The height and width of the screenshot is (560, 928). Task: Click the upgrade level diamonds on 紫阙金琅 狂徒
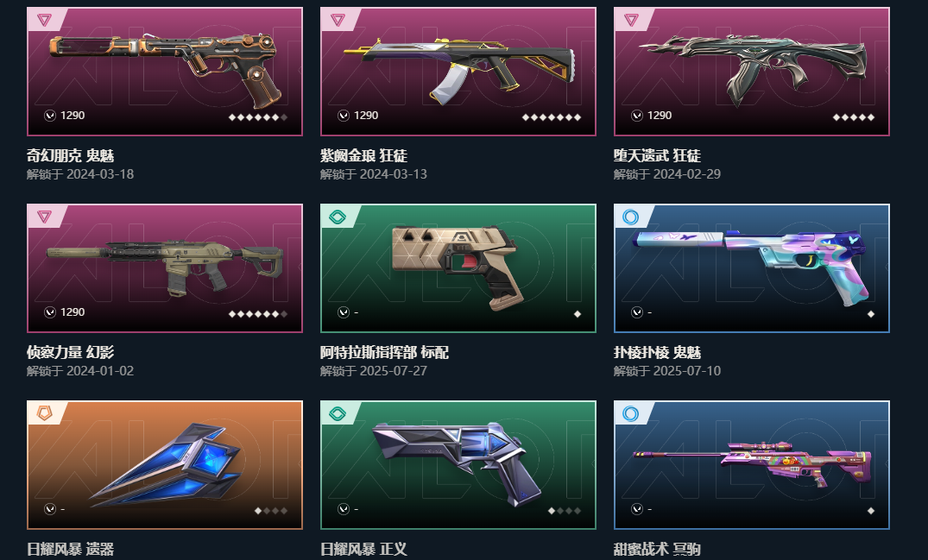(552, 117)
